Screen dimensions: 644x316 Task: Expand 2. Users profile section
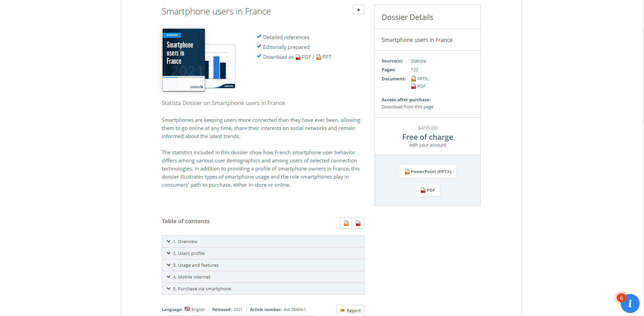click(x=263, y=253)
